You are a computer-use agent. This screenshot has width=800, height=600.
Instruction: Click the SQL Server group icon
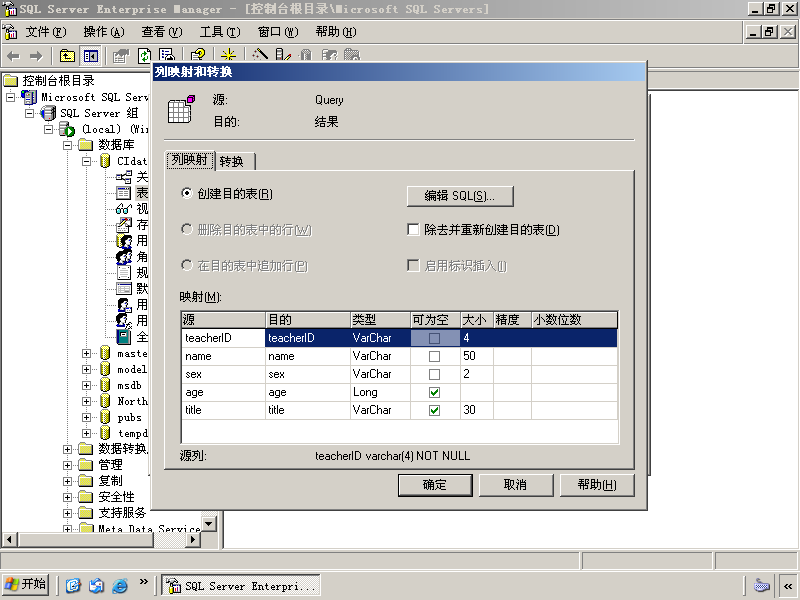click(48, 113)
